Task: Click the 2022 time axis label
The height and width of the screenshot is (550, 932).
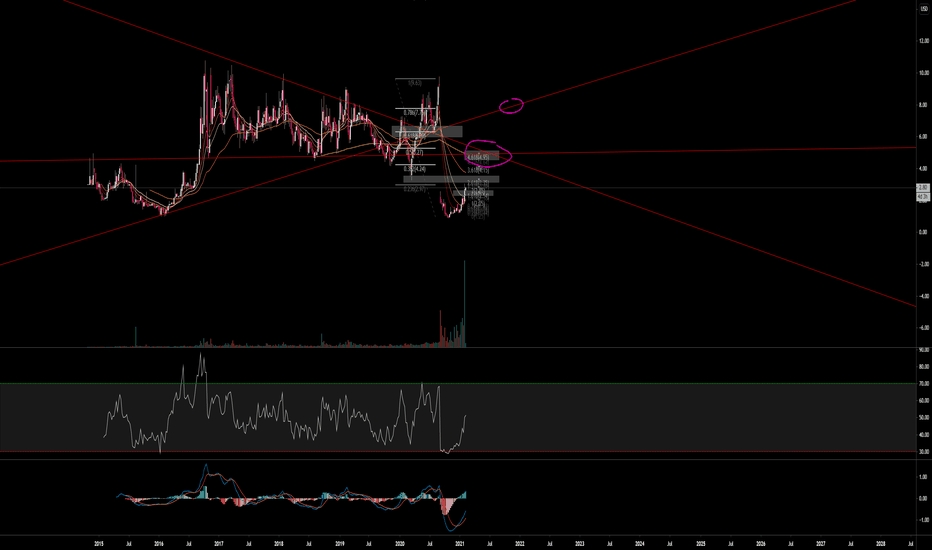Action: pos(520,543)
